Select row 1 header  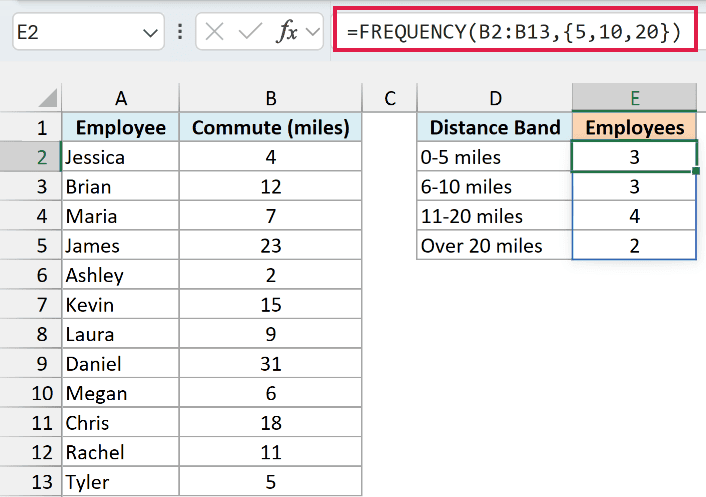pos(31,127)
